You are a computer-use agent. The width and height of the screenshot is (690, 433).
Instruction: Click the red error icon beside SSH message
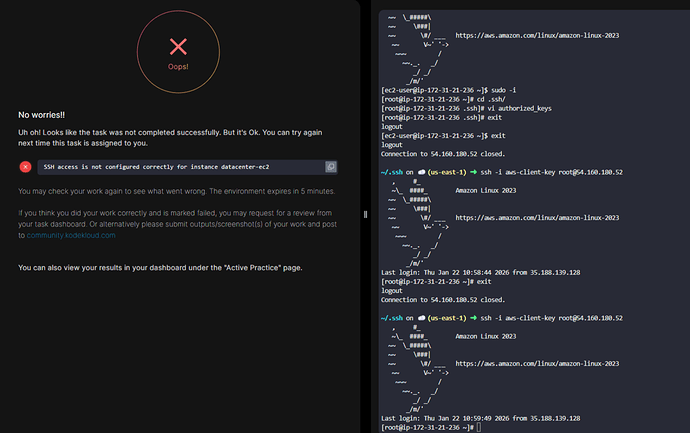coord(26,167)
